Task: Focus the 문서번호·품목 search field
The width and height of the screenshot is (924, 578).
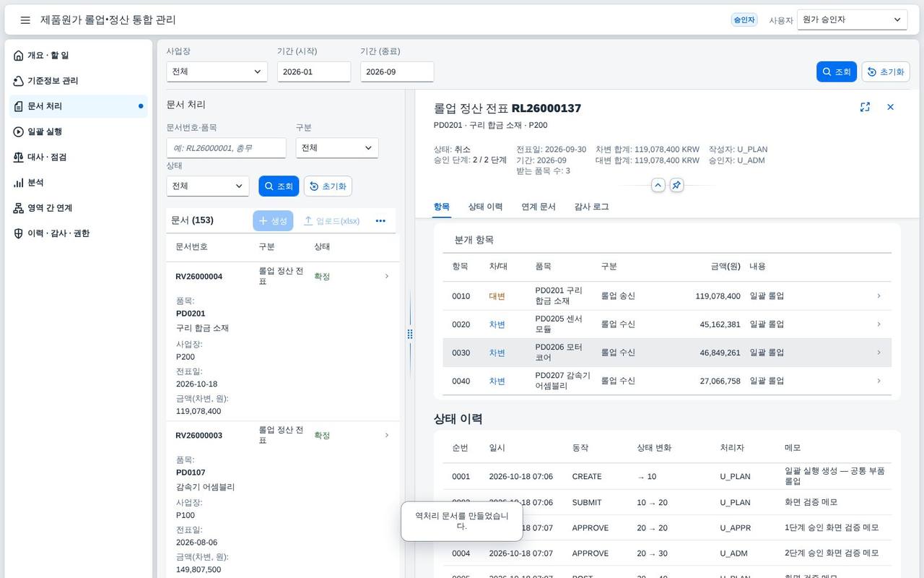Action: pos(226,148)
